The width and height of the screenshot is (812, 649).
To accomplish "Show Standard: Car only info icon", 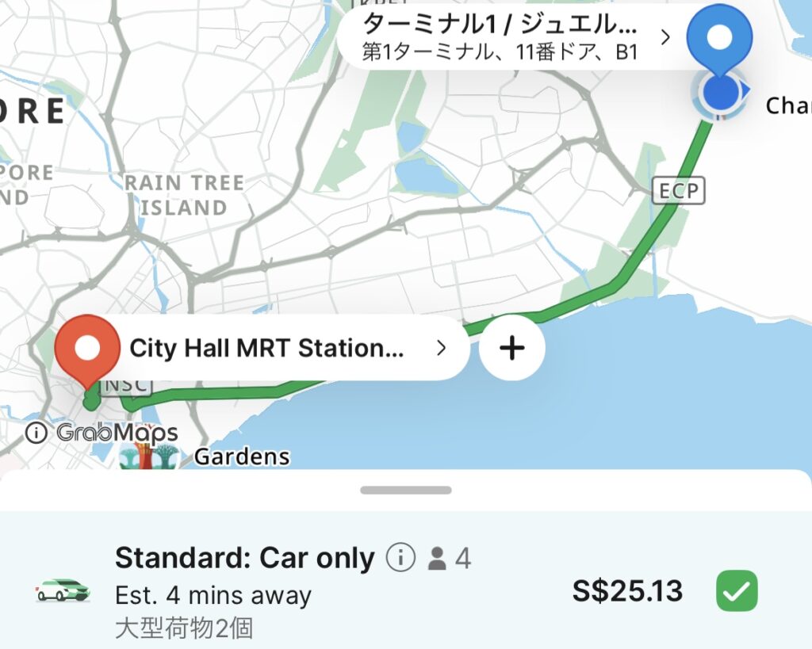I will pyautogui.click(x=400, y=557).
